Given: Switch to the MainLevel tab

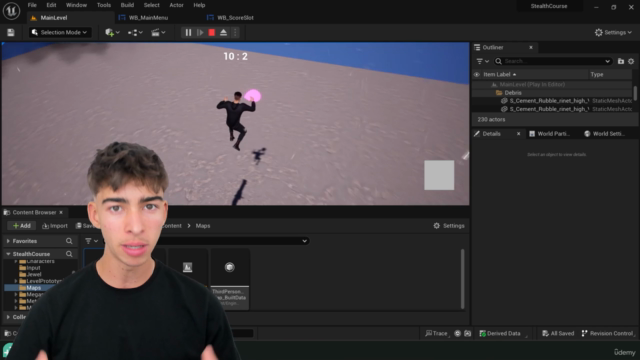Looking at the screenshot, I should [53, 18].
